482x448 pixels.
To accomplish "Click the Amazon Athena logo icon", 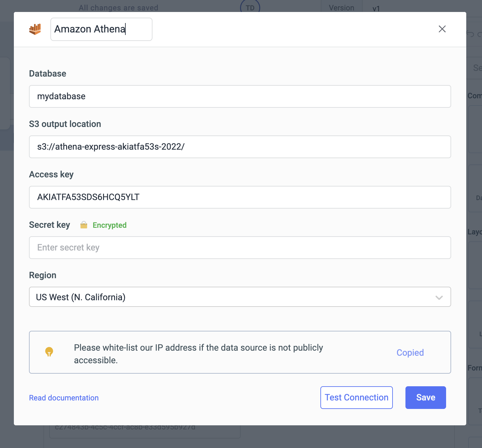I will [x=35, y=29].
